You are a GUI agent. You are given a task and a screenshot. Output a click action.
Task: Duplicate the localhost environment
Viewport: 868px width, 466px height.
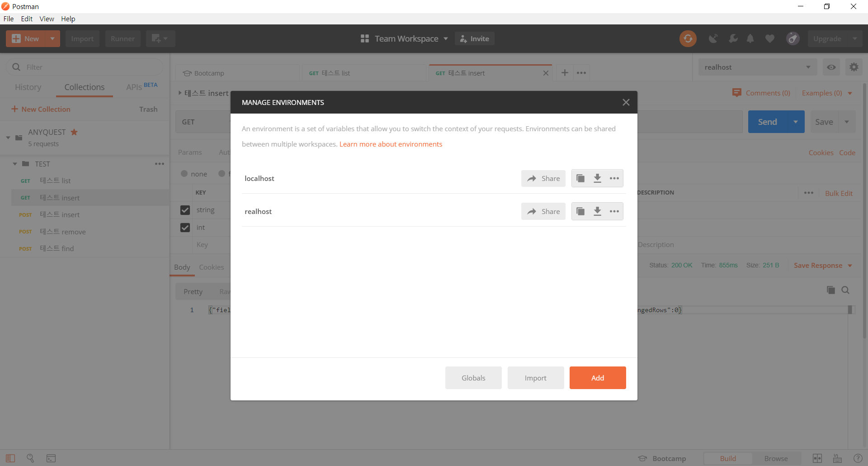(580, 178)
